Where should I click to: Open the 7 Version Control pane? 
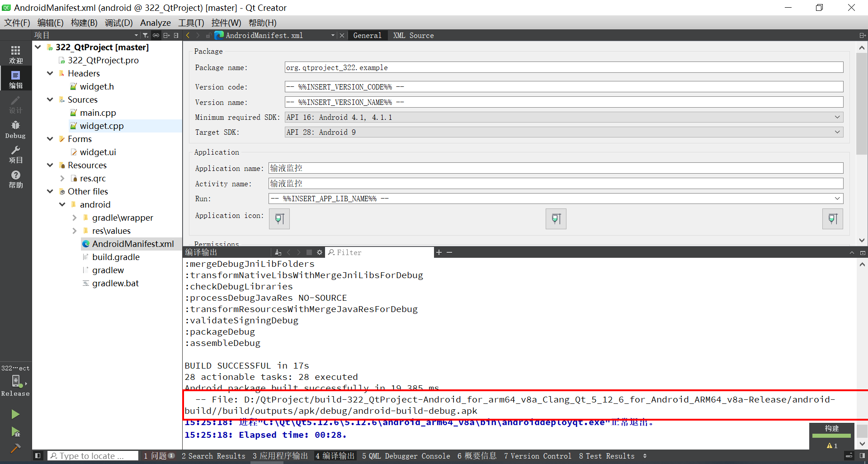click(538, 456)
